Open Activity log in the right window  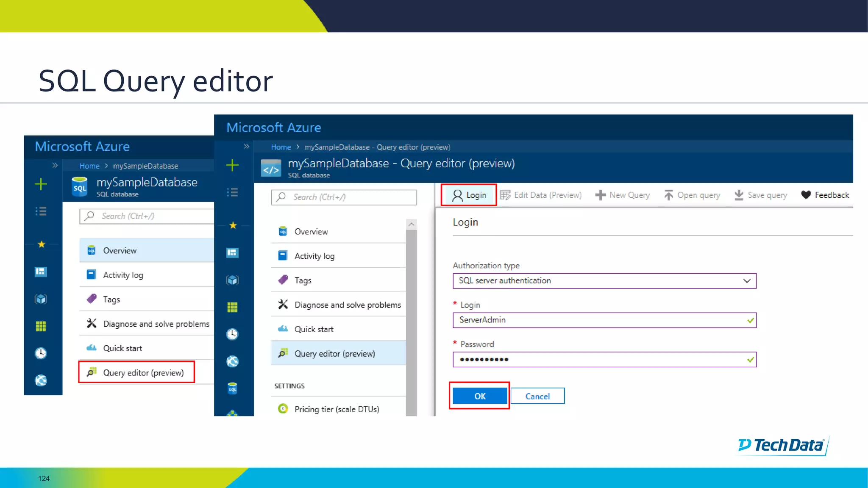[x=338, y=256]
